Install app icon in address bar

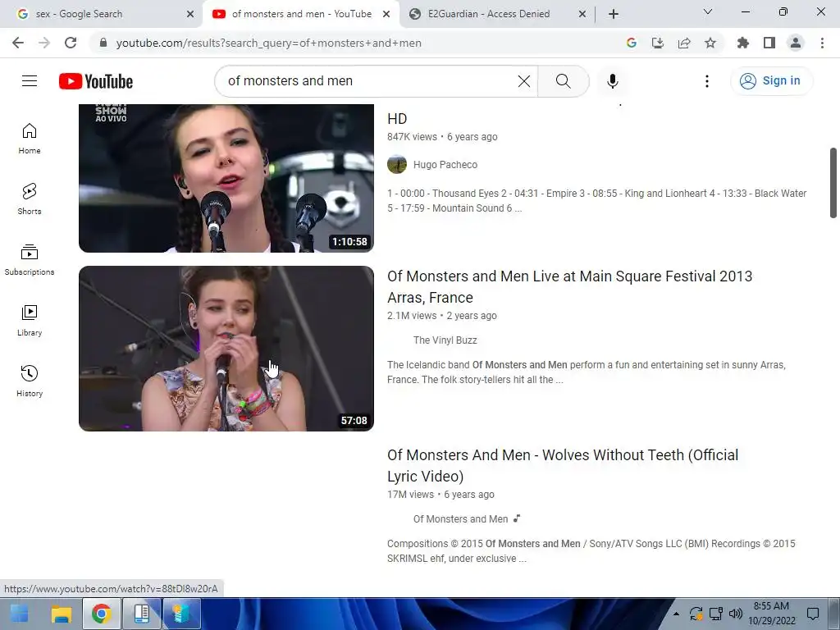point(658,43)
